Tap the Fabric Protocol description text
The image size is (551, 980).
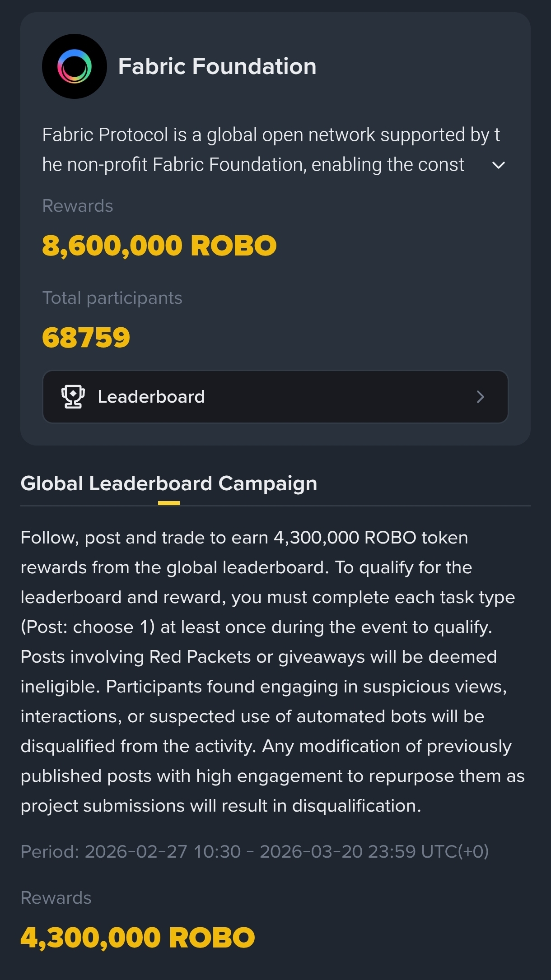253,150
